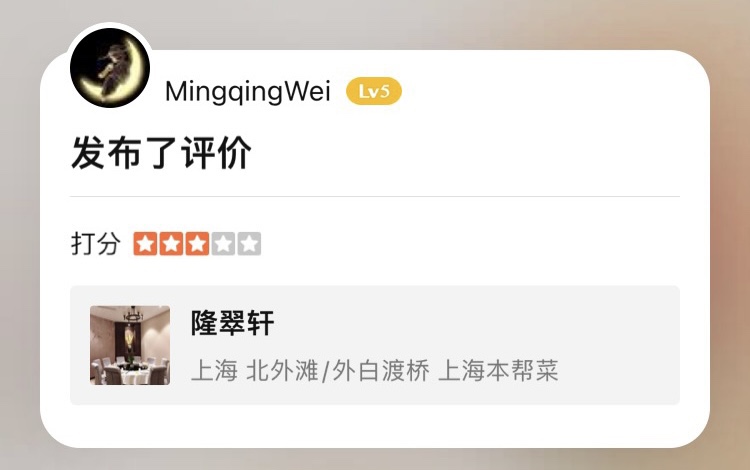750x470 pixels.
Task: Tap the 打分 rating label
Action: pos(95,244)
